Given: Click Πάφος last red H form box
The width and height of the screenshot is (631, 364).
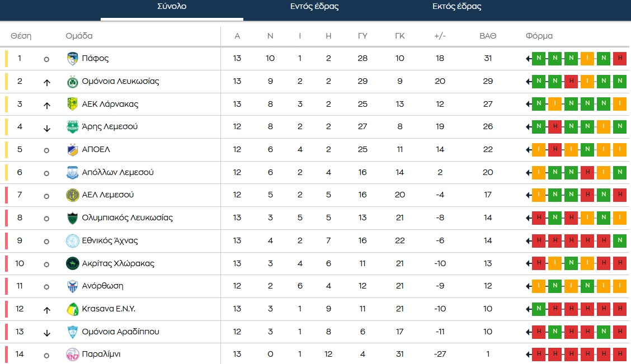Looking at the screenshot, I should click(619, 58).
